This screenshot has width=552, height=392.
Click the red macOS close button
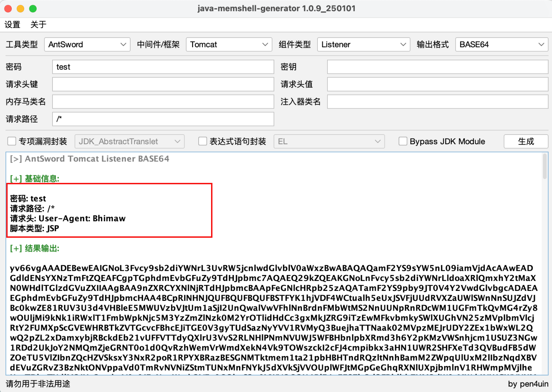(x=8, y=9)
